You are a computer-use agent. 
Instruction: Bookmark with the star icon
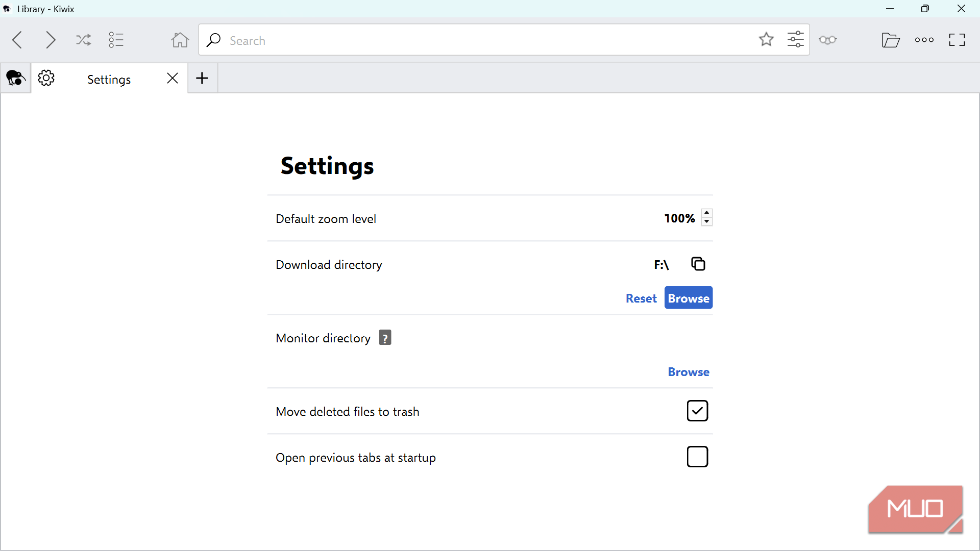(x=766, y=39)
